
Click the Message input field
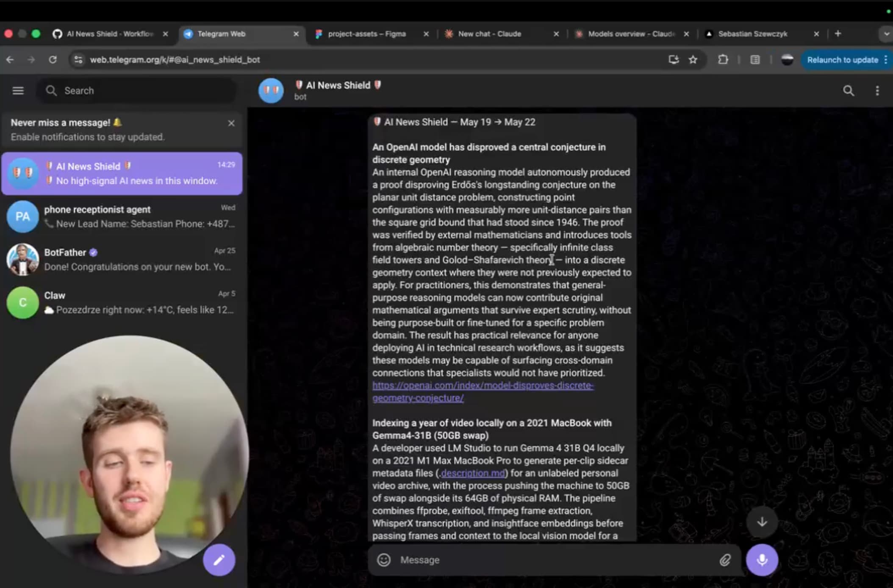(x=555, y=560)
